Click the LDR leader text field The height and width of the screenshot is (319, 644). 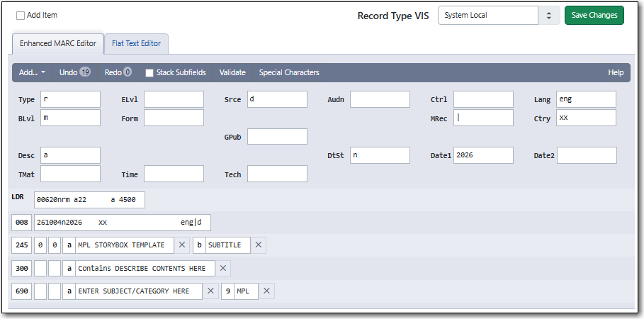[x=89, y=200]
